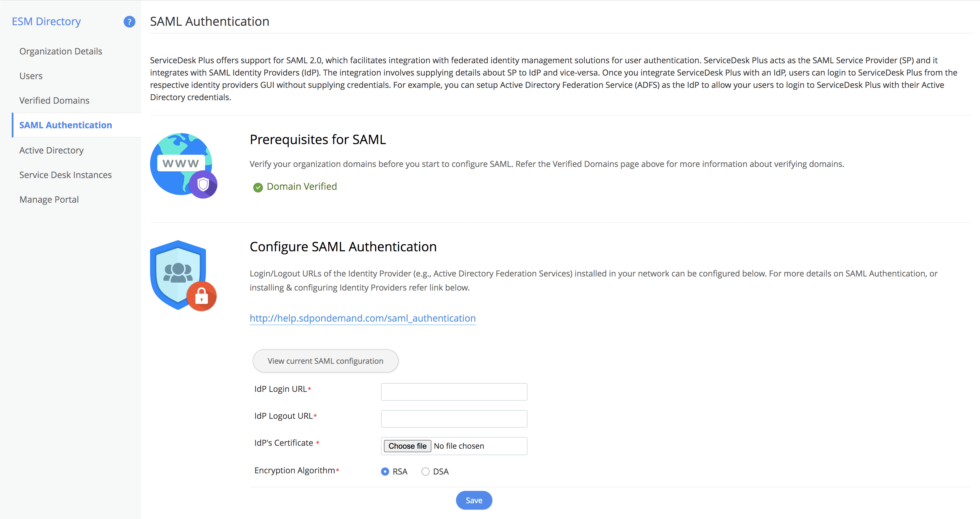980x519 pixels.
Task: Click the 'SAML Authentication' page title
Action: click(210, 21)
